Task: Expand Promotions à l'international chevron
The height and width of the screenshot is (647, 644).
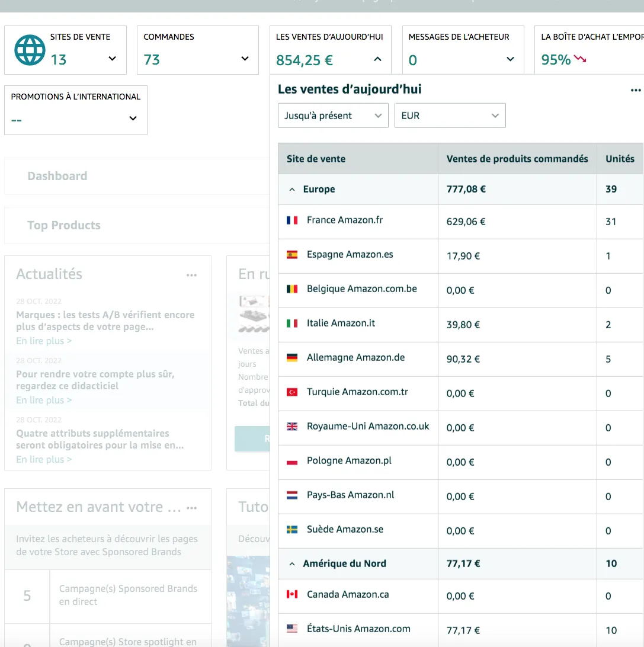Action: (x=133, y=118)
